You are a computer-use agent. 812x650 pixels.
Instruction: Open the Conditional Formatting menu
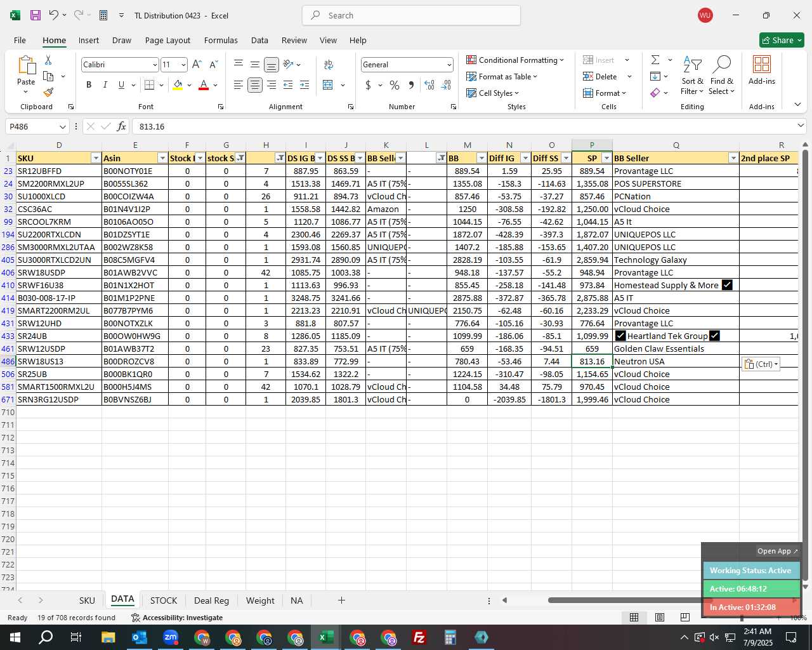514,60
